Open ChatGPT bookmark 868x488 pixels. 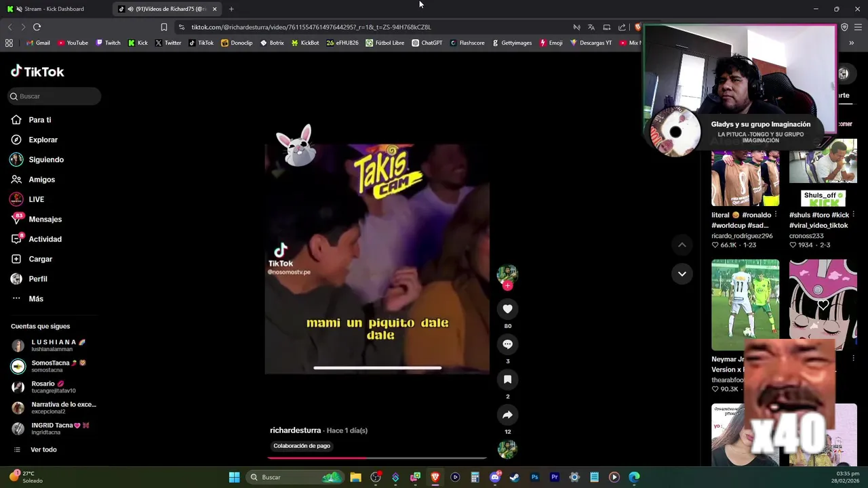(x=427, y=43)
